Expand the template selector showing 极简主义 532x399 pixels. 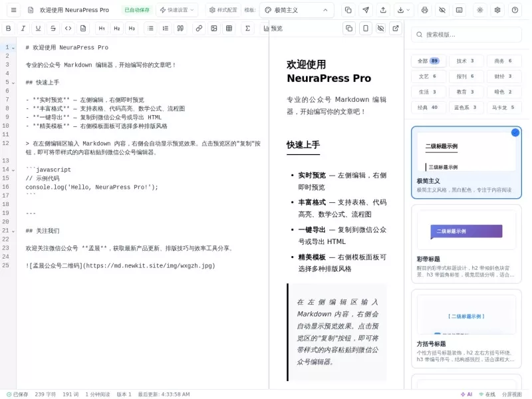(x=297, y=10)
